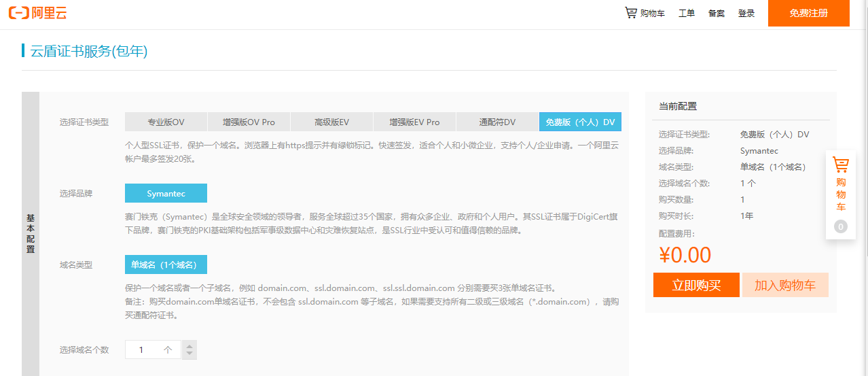This screenshot has width=868, height=376.
Task: Open the 工单 link in header
Action: [x=687, y=13]
